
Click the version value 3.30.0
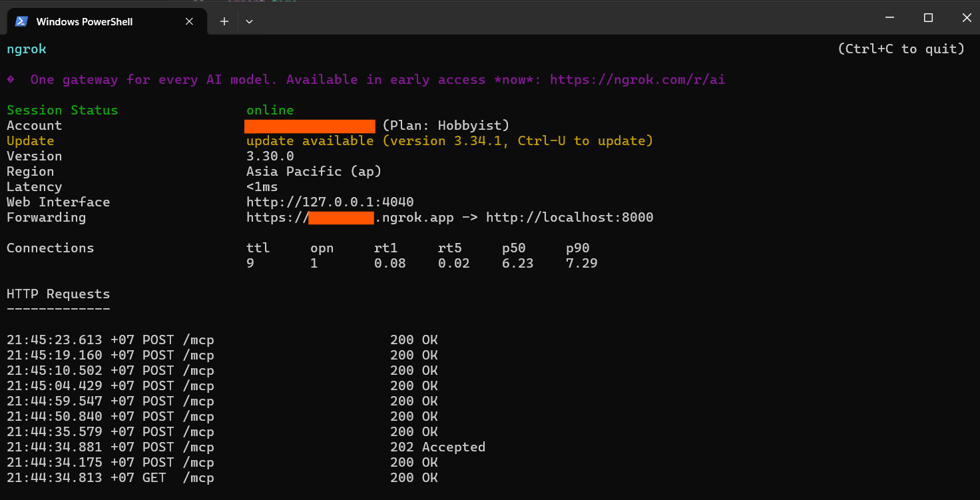[x=270, y=156]
